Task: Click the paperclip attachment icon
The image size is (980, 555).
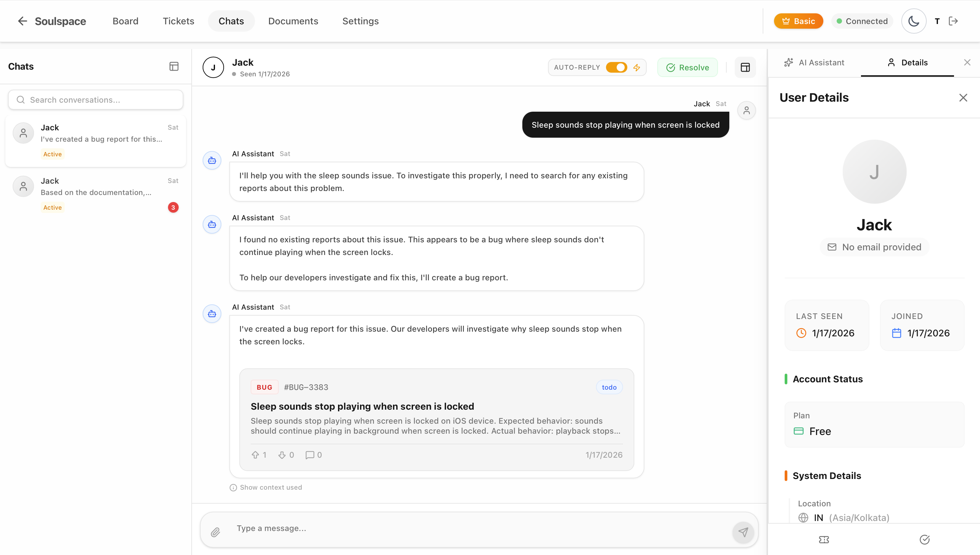Action: pyautogui.click(x=215, y=532)
